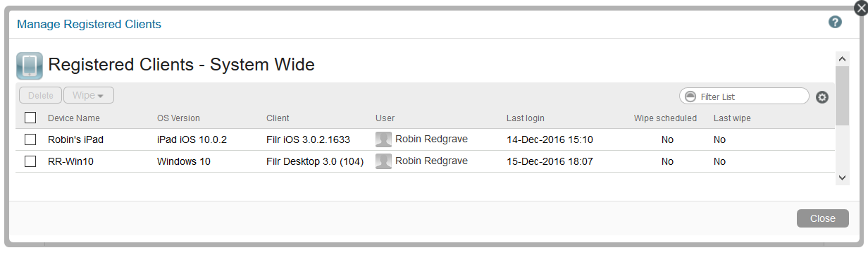Select the Robin's iPad checkbox

click(x=30, y=139)
